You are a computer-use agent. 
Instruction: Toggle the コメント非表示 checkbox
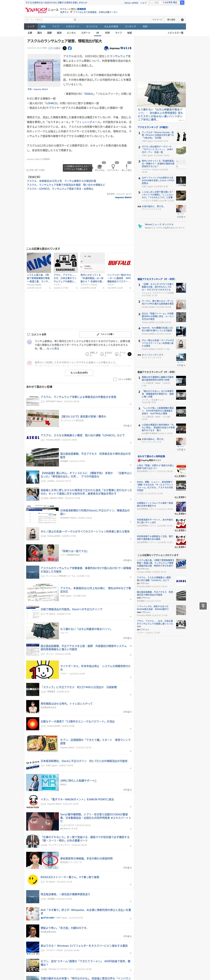point(115,379)
